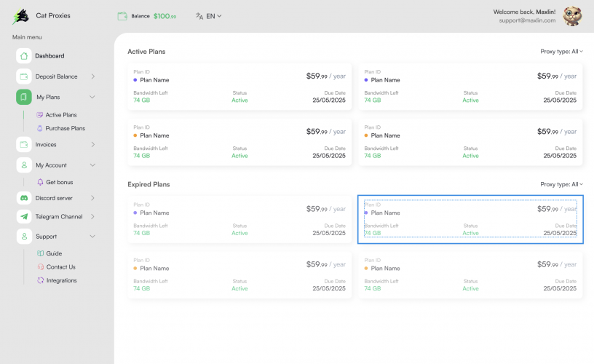Open the Contact Us link
Viewport: 594px width, 364px height.
tap(61, 267)
